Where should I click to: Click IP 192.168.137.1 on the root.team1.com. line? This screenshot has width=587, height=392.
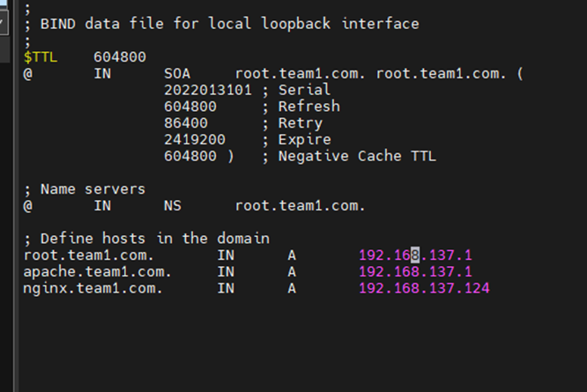(415, 255)
